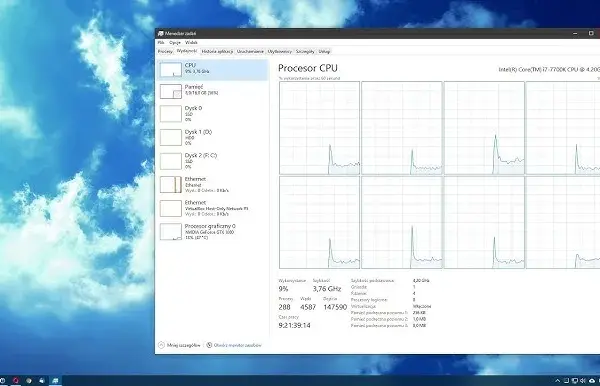Open the red Opera icon in the taskbar

[16, 381]
